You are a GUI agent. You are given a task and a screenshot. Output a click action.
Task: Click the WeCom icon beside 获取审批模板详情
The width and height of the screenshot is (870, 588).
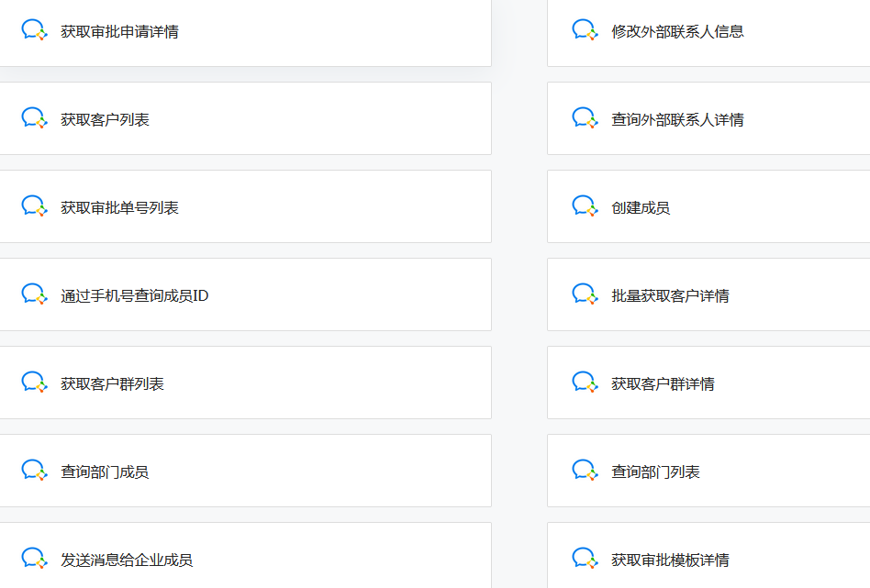pyautogui.click(x=585, y=558)
